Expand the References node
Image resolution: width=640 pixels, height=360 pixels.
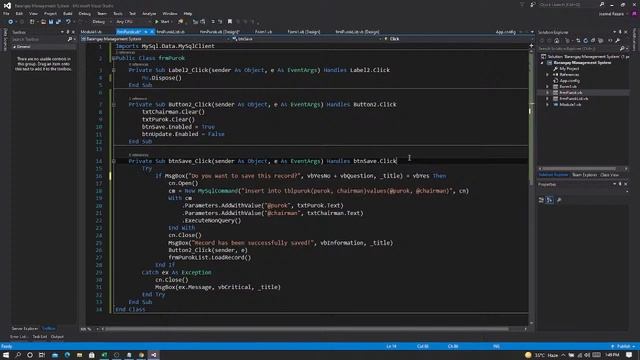tap(547, 75)
